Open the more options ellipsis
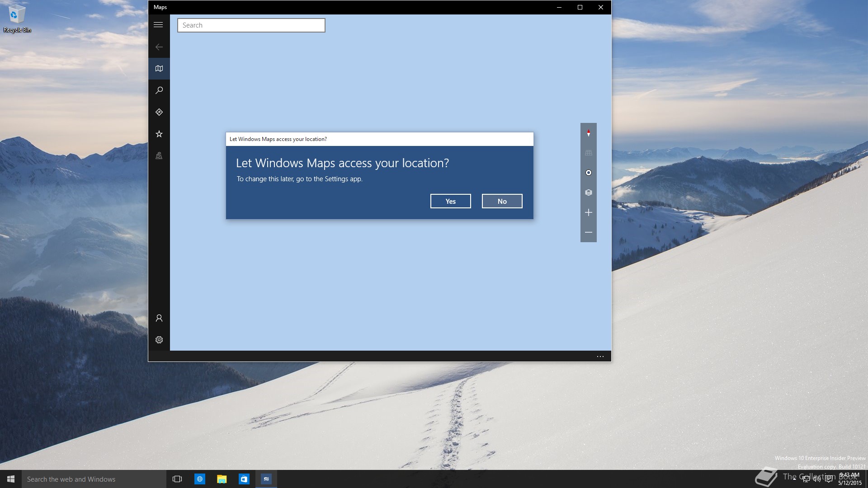868x488 pixels. tap(600, 357)
